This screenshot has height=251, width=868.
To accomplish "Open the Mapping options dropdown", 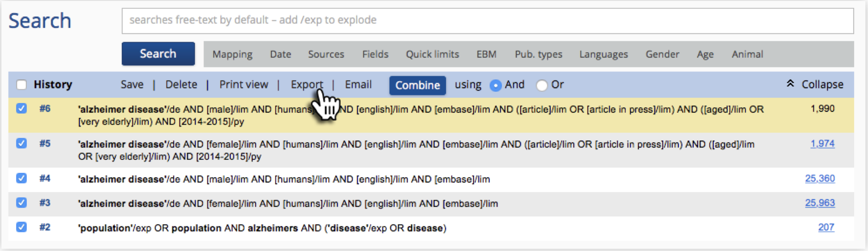I will [232, 54].
